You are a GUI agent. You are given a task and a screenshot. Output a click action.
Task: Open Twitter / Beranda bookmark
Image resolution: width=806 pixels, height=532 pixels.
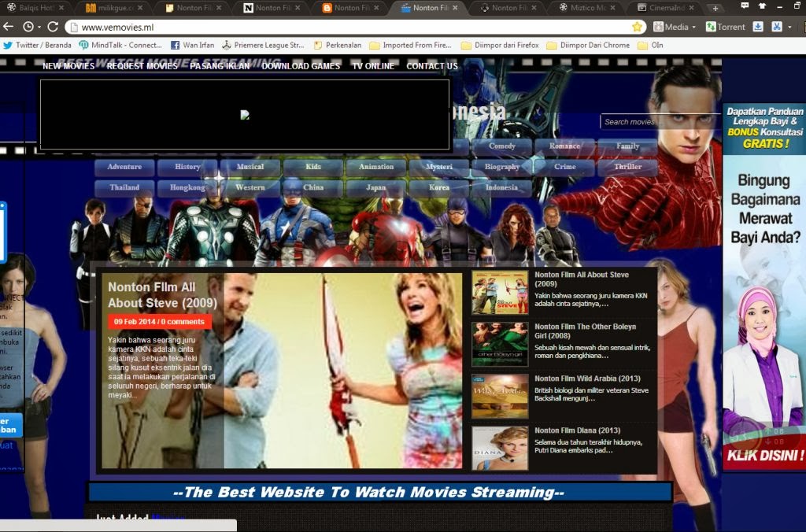38,45
